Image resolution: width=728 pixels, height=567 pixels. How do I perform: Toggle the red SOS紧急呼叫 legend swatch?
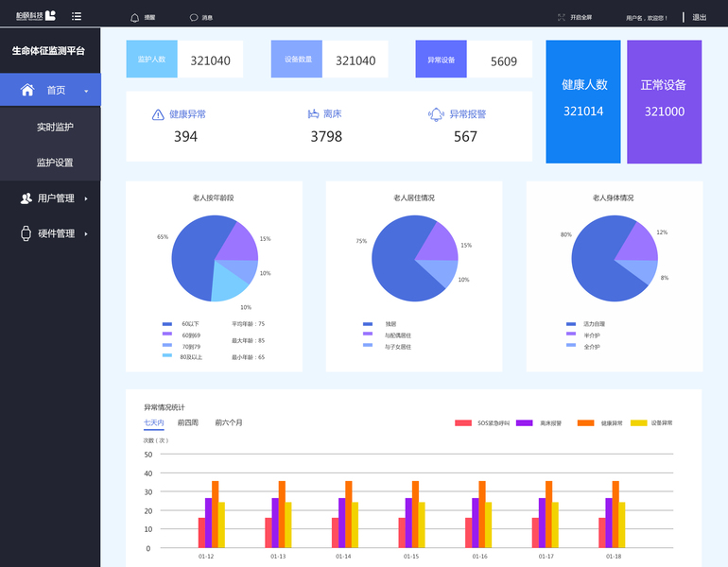point(463,422)
